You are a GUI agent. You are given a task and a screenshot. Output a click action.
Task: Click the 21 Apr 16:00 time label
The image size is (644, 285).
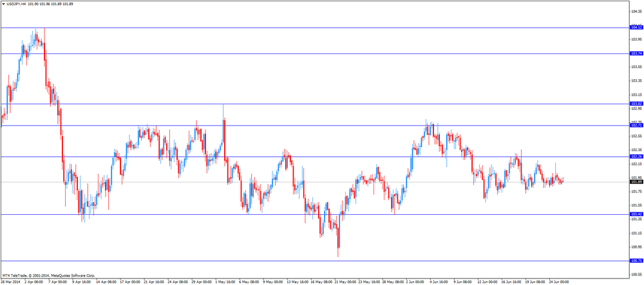pos(155,282)
